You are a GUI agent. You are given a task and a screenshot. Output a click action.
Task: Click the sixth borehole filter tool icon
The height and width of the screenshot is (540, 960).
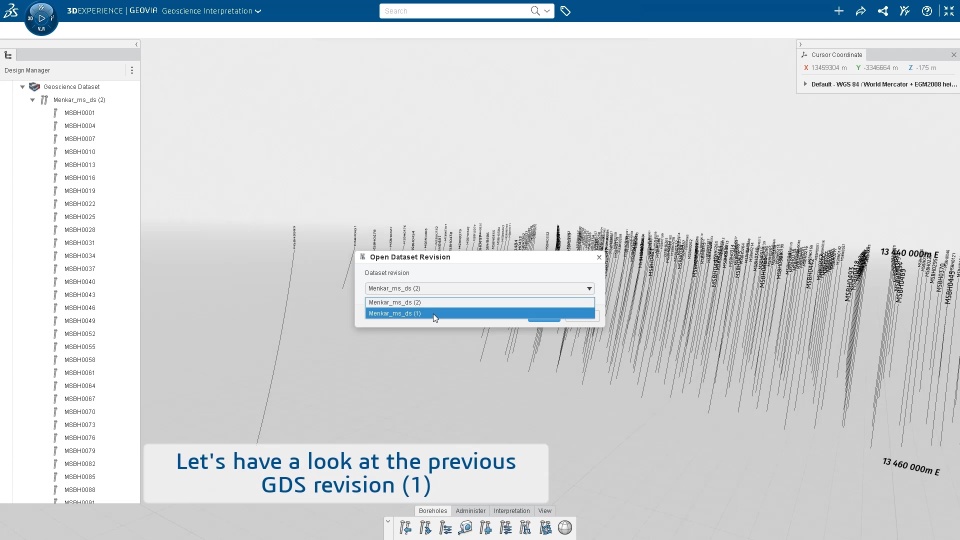click(x=506, y=527)
